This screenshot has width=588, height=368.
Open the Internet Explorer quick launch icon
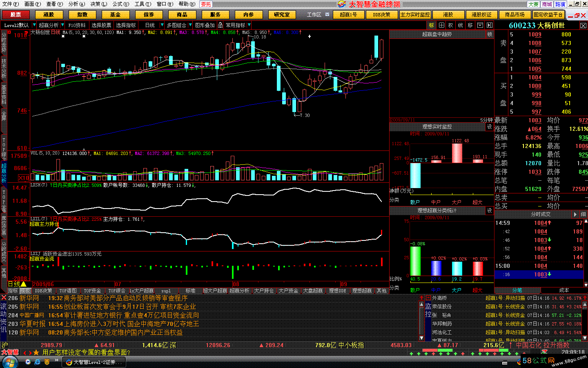pyautogui.click(x=37, y=362)
